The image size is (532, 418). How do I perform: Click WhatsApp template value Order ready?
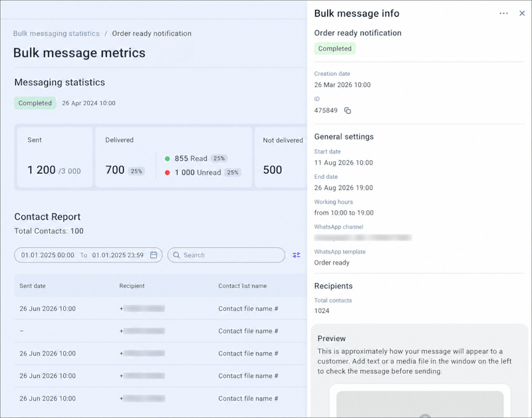point(331,262)
